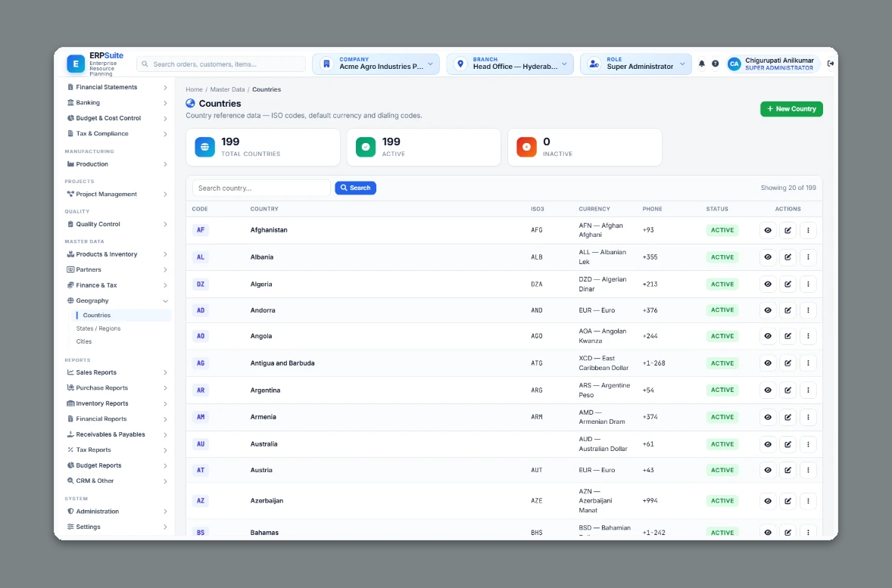Screen dimensions: 892x588
Task: Open Cities in the sidebar
Action: [x=83, y=342]
